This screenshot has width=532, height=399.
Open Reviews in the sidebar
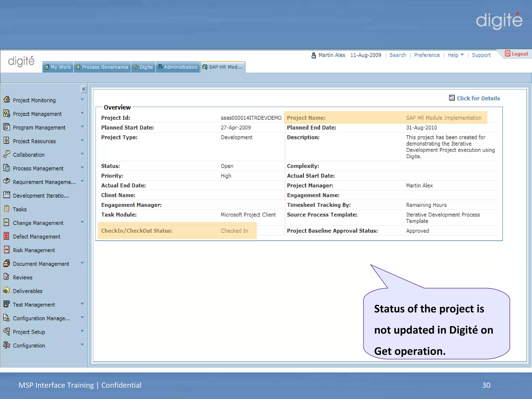(23, 277)
